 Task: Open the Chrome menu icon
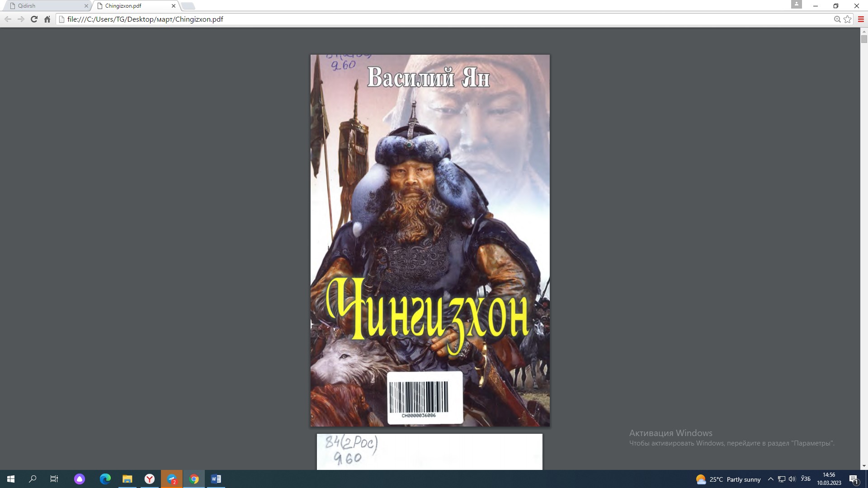[861, 19]
